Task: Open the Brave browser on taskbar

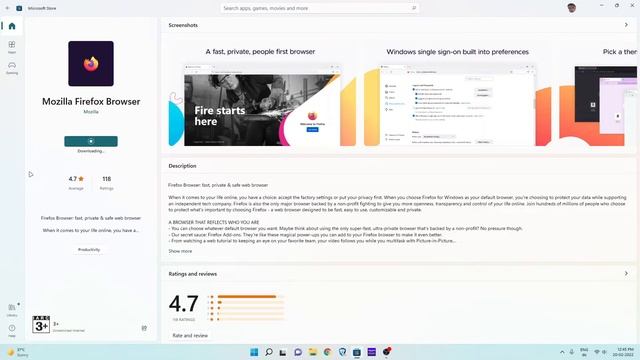Action: point(342,352)
